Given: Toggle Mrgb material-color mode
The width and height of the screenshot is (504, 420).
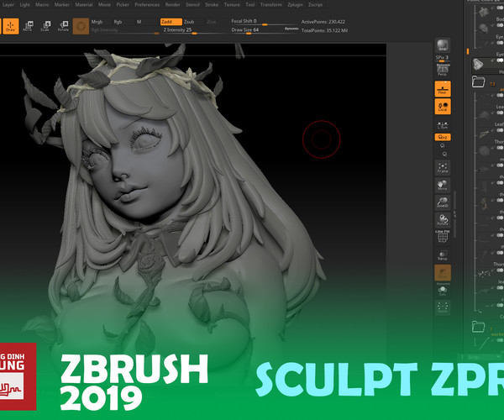Looking at the screenshot, I should pos(97,22).
